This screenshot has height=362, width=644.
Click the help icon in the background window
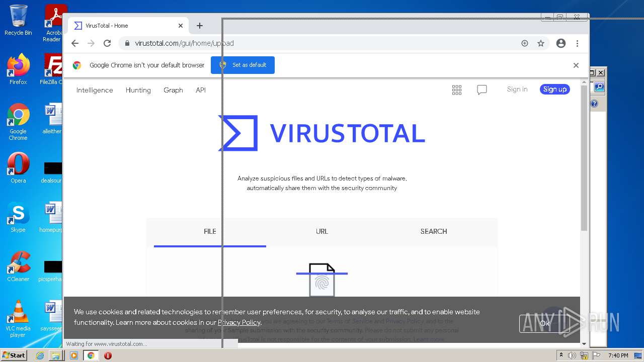(x=594, y=104)
